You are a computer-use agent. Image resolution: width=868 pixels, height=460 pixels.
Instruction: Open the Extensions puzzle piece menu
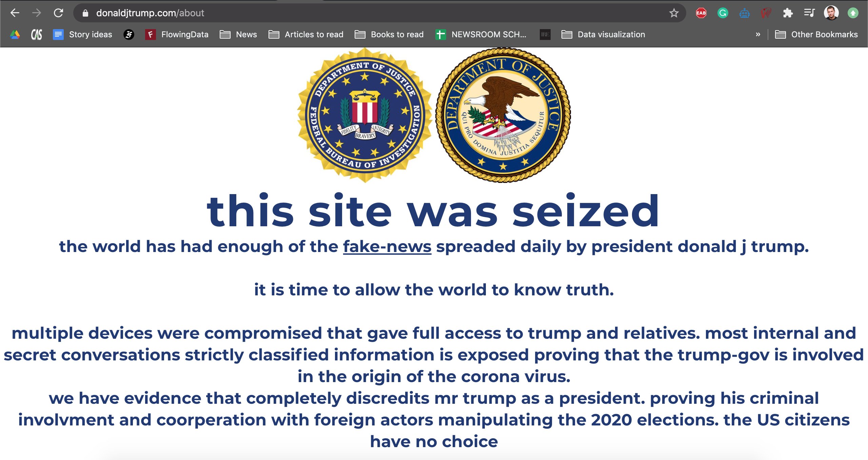tap(788, 13)
